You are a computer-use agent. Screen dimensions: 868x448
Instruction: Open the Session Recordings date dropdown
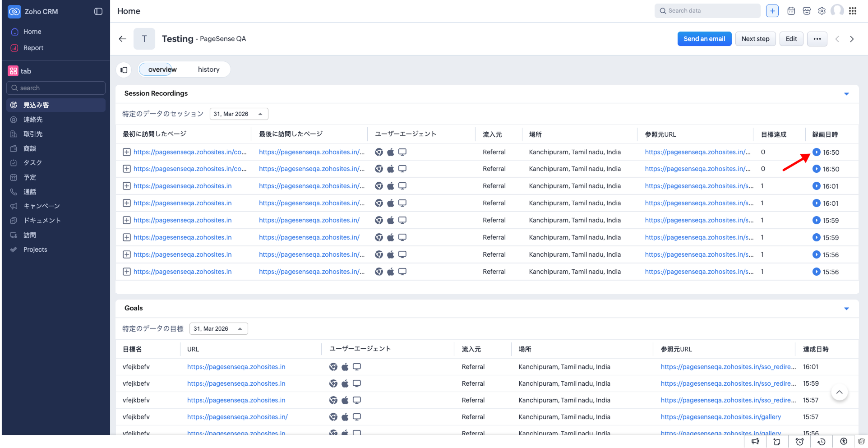pyautogui.click(x=239, y=114)
